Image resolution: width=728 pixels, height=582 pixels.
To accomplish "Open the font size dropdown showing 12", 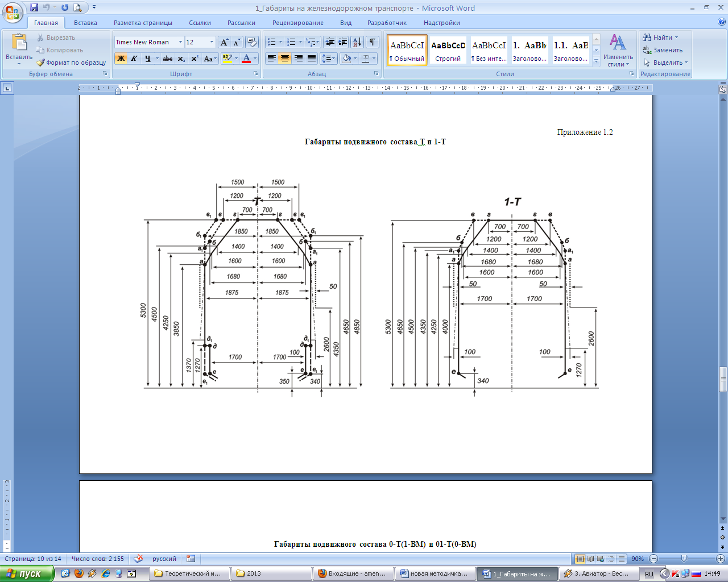I will [212, 43].
